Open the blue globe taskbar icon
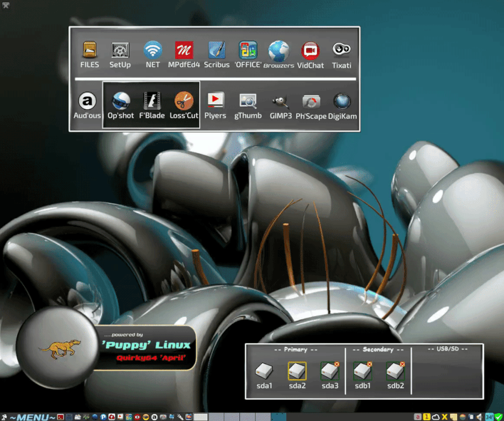Image resolution: width=504 pixels, height=421 pixels. (95, 417)
